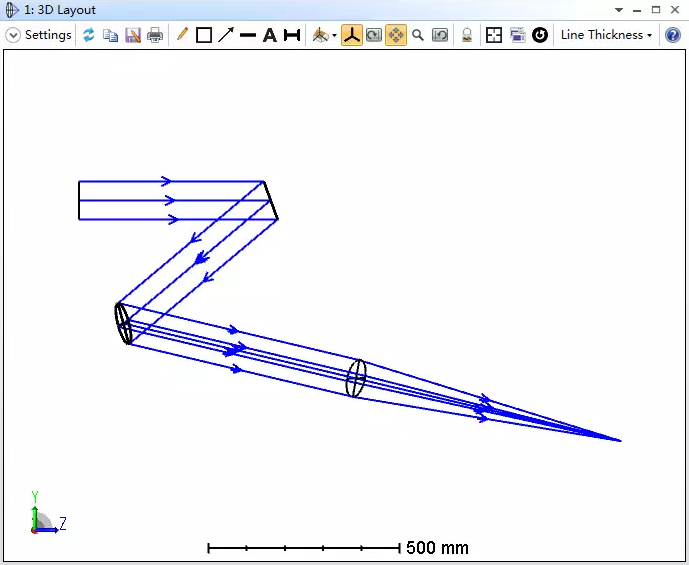Open the window options dropdown arrow in title bar
The image size is (689, 565).
619,10
